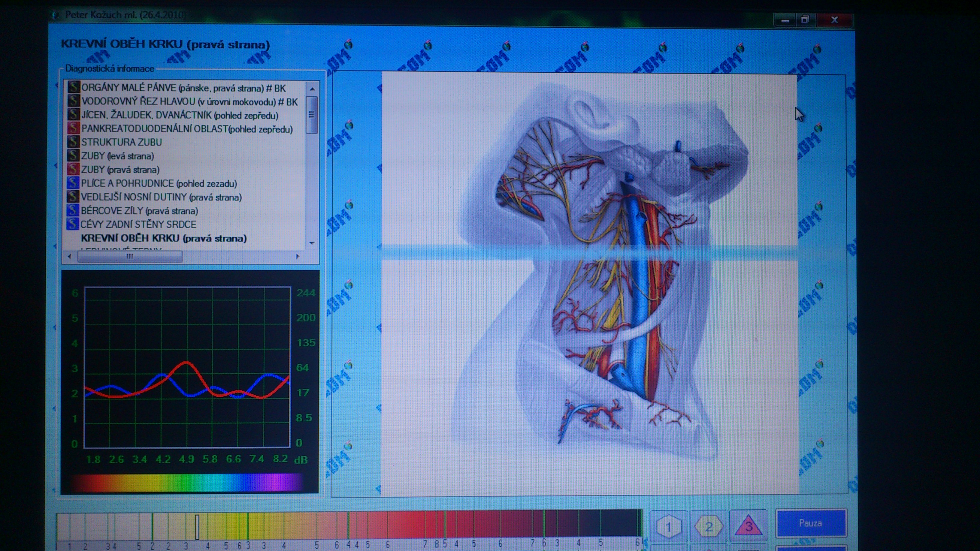Click horizontal scrollbar left arrow
Image resolution: width=980 pixels, height=551 pixels.
tap(69, 257)
